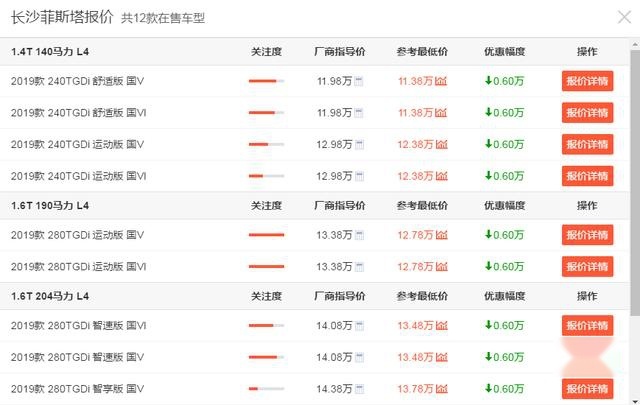View trend chart icon for 280TGDi 智速版 国V
Screen dimensions: 640x405
tap(442, 358)
